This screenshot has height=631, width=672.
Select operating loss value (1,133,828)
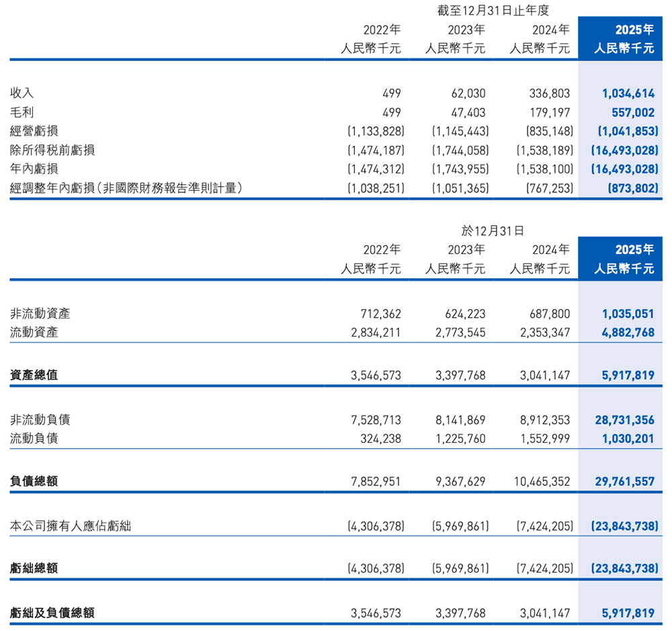[376, 131]
